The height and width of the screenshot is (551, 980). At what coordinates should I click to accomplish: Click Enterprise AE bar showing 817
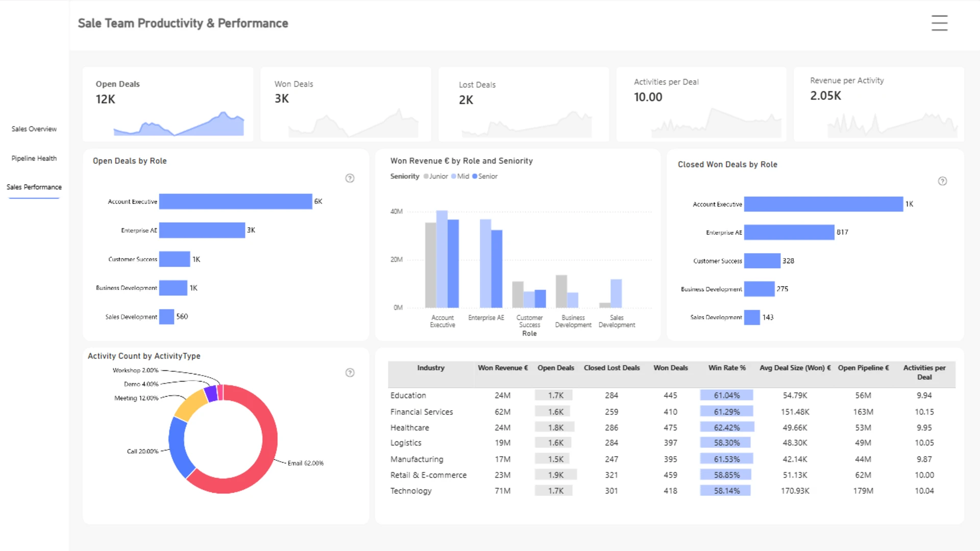[789, 232]
